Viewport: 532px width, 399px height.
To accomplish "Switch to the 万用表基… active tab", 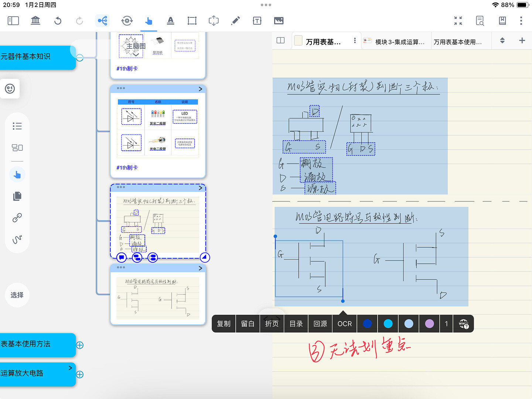I will pyautogui.click(x=323, y=42).
